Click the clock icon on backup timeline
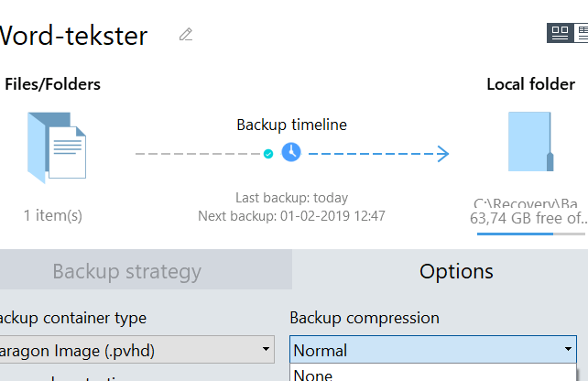The image size is (588, 381). click(x=291, y=153)
